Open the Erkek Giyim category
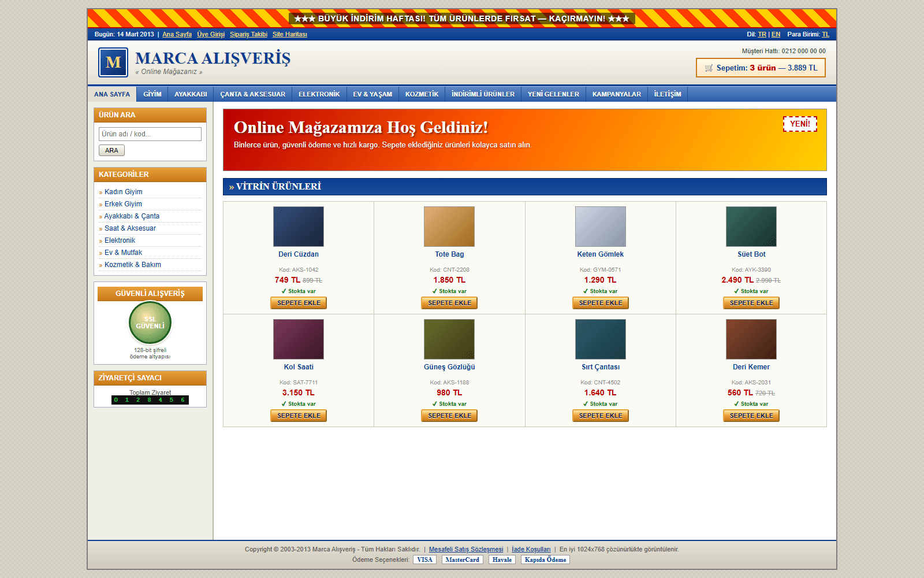 pos(123,204)
